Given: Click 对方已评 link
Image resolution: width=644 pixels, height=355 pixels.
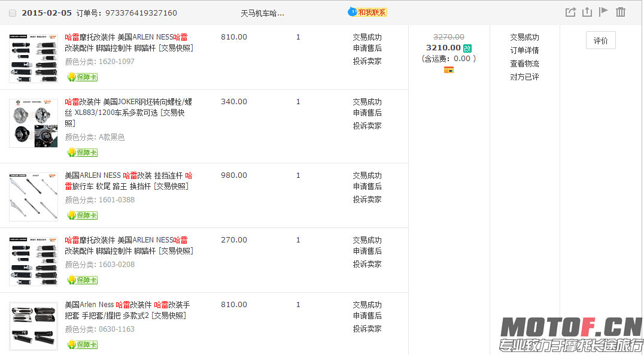Looking at the screenshot, I should pyautogui.click(x=524, y=77).
